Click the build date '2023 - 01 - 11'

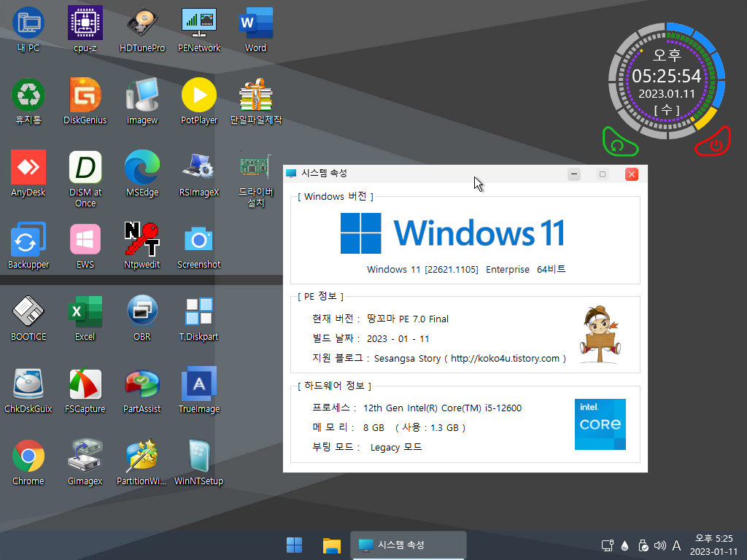(398, 339)
